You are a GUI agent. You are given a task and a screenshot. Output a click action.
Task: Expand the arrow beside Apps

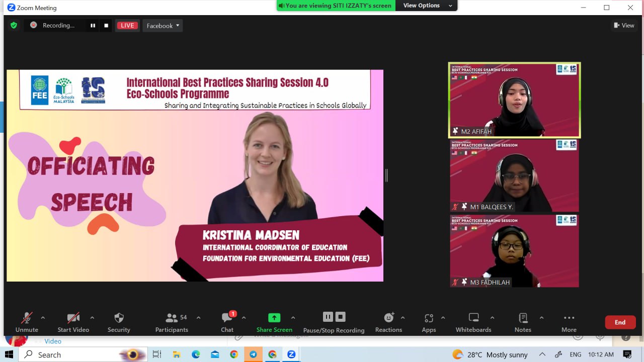443,318
